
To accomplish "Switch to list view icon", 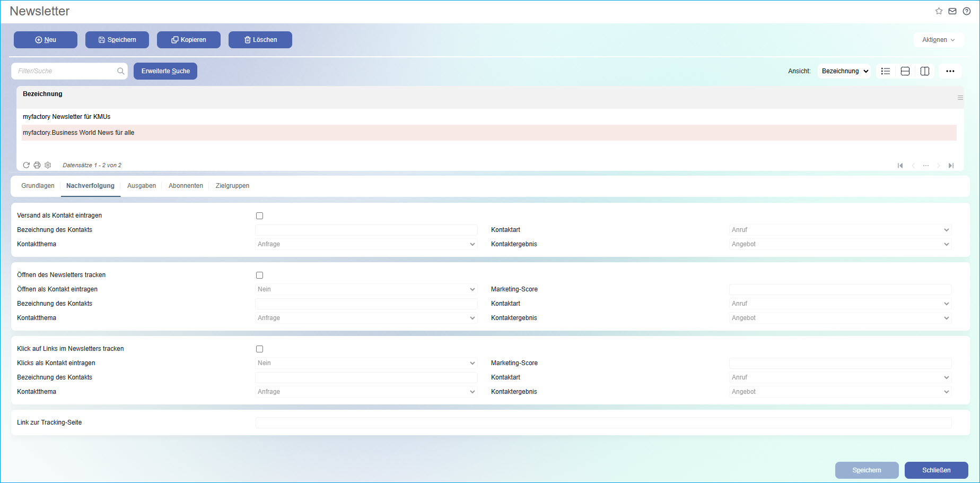I will 886,71.
